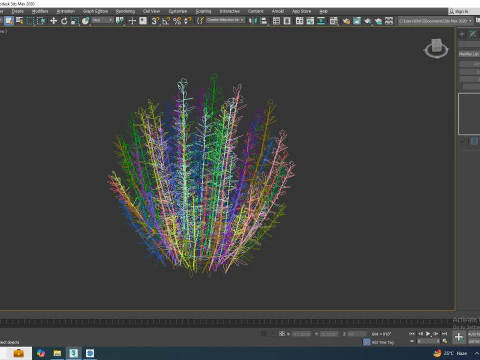Open the Render Setup teapot icon
This screenshot has width=480, height=360.
point(346,21)
